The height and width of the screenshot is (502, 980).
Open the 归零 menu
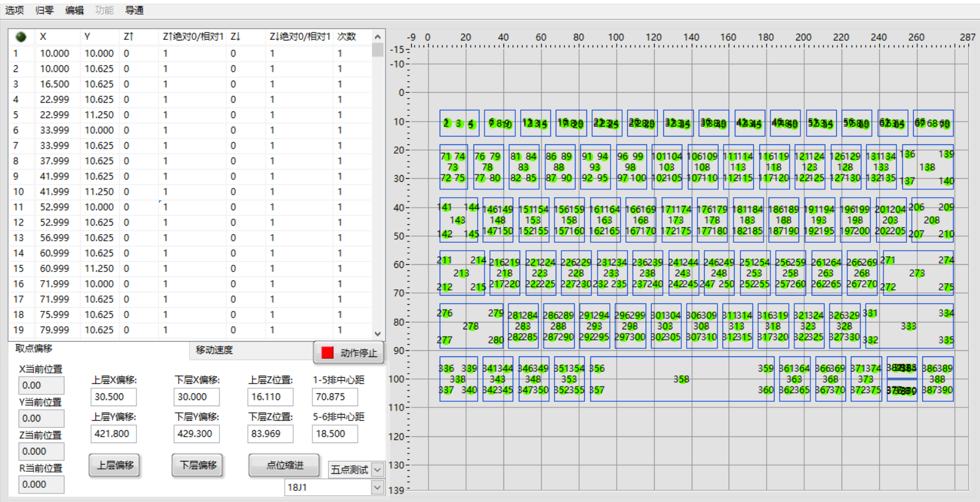44,10
